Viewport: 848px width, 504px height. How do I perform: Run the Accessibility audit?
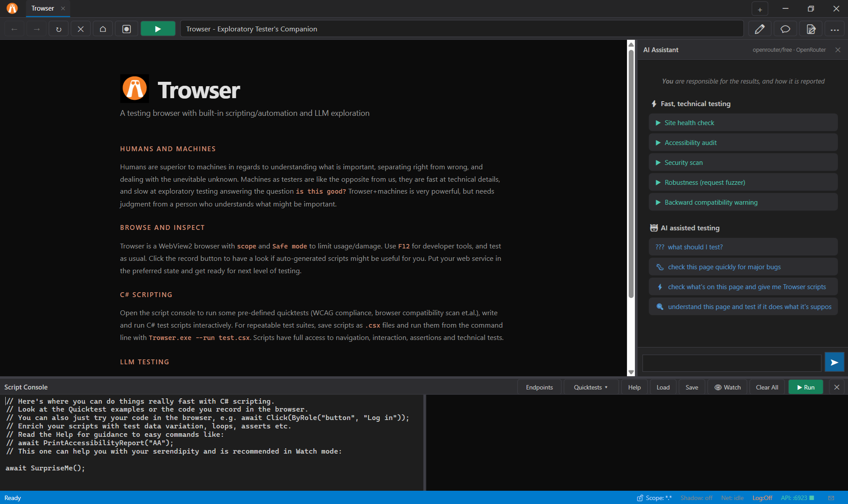click(743, 143)
